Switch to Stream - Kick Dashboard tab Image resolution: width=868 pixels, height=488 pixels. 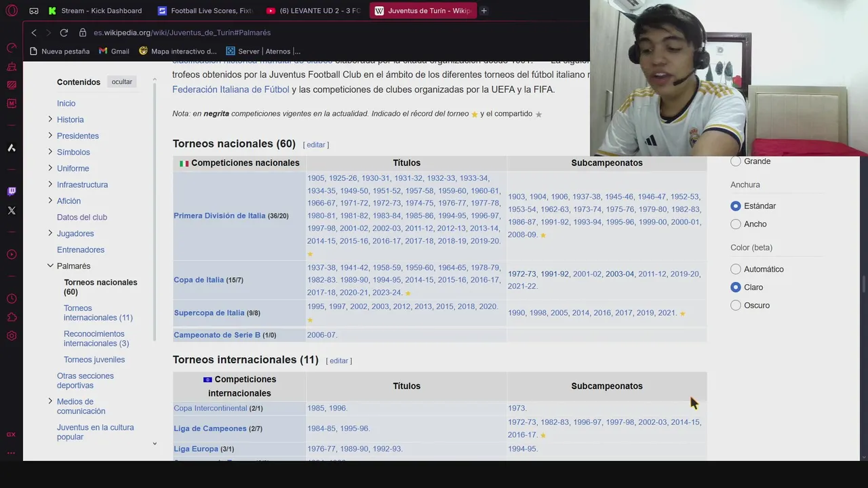coord(95,11)
